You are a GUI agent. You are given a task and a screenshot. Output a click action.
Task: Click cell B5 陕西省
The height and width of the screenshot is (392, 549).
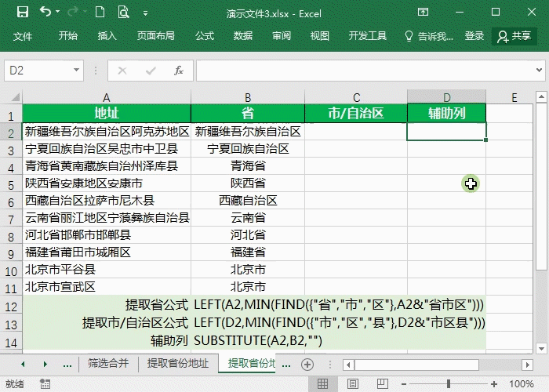point(248,183)
